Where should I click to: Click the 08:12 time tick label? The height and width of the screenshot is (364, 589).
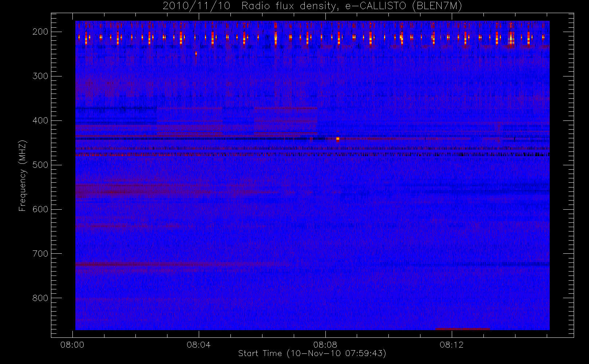pyautogui.click(x=452, y=345)
